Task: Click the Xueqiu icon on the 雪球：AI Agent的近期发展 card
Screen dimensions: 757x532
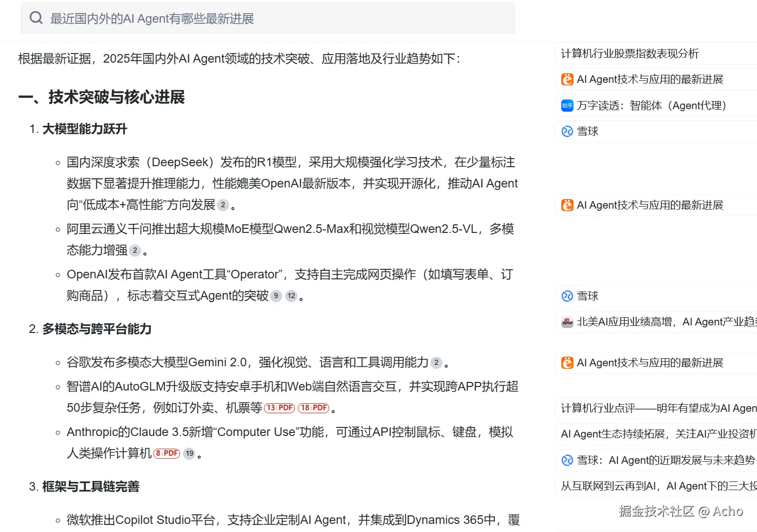Action: coord(567,460)
